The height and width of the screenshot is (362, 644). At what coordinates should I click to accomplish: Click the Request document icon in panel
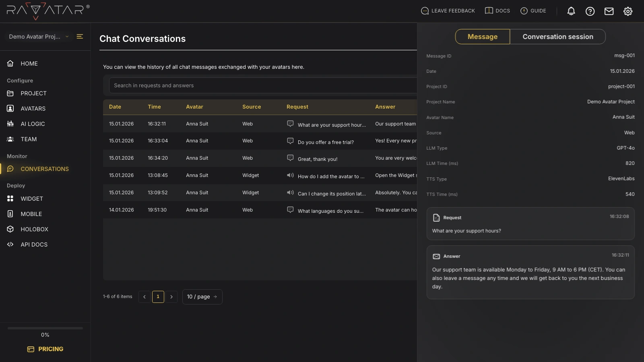(436, 218)
